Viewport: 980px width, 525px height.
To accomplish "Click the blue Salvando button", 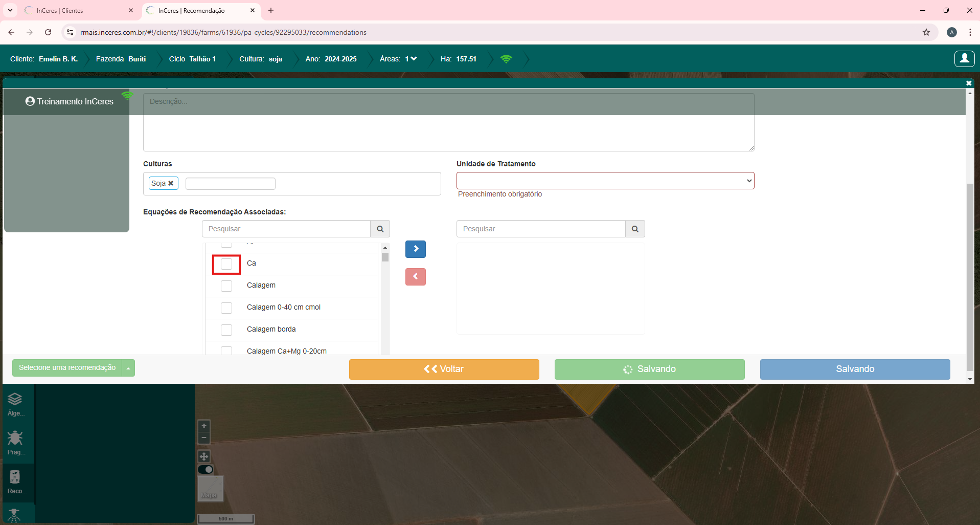I will pyautogui.click(x=855, y=369).
